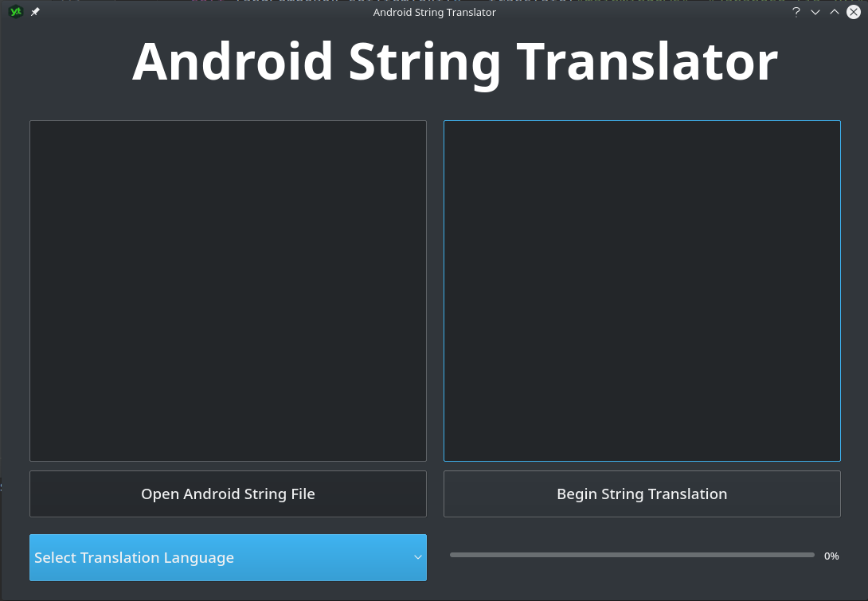Image resolution: width=868 pixels, height=601 pixels.
Task: Click the 0% progress label
Action: (831, 556)
